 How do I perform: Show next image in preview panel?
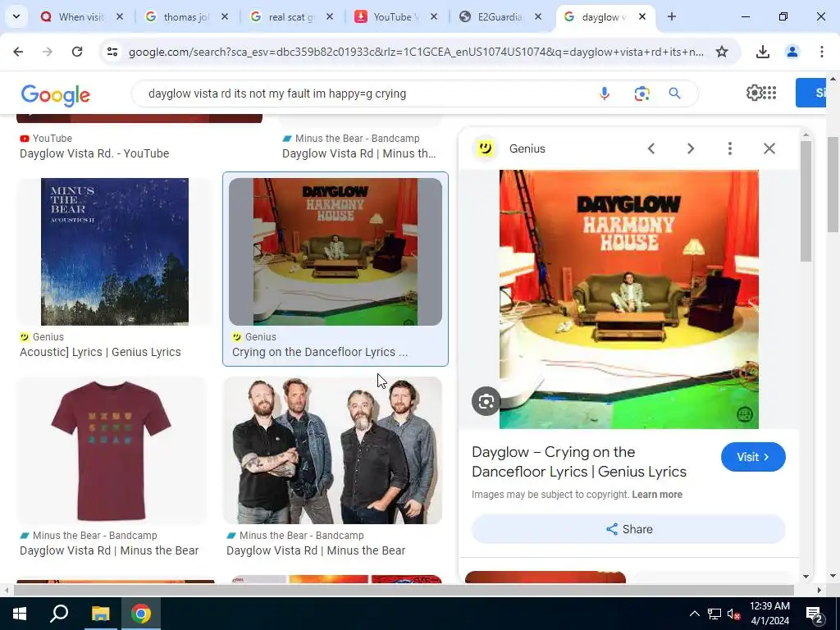coord(691,148)
